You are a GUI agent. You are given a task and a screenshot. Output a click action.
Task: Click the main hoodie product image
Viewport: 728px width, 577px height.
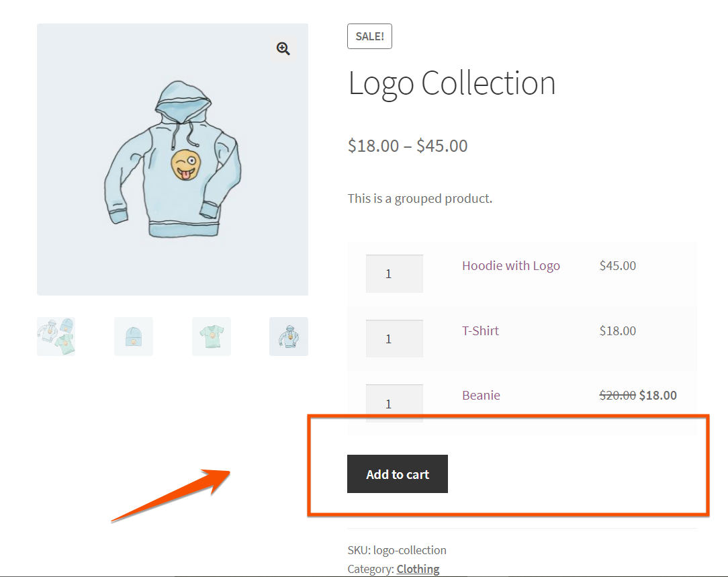click(x=172, y=159)
